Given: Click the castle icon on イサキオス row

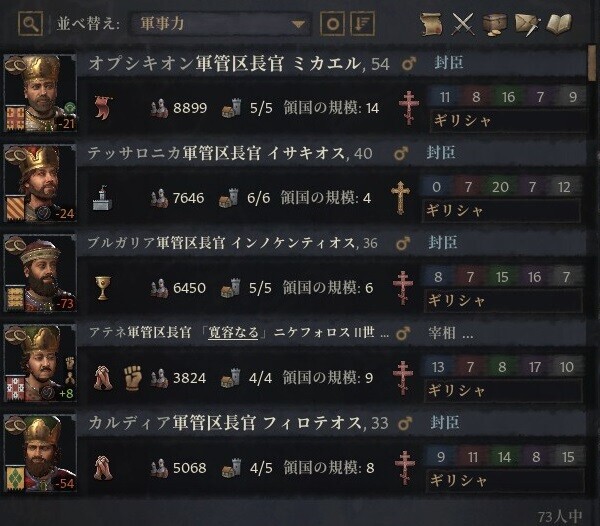Looking at the screenshot, I should 103,198.
